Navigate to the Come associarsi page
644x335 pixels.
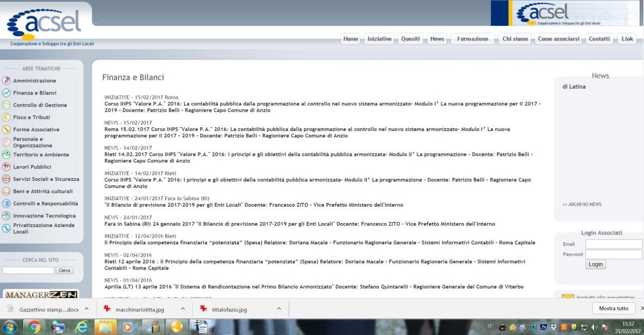point(558,39)
